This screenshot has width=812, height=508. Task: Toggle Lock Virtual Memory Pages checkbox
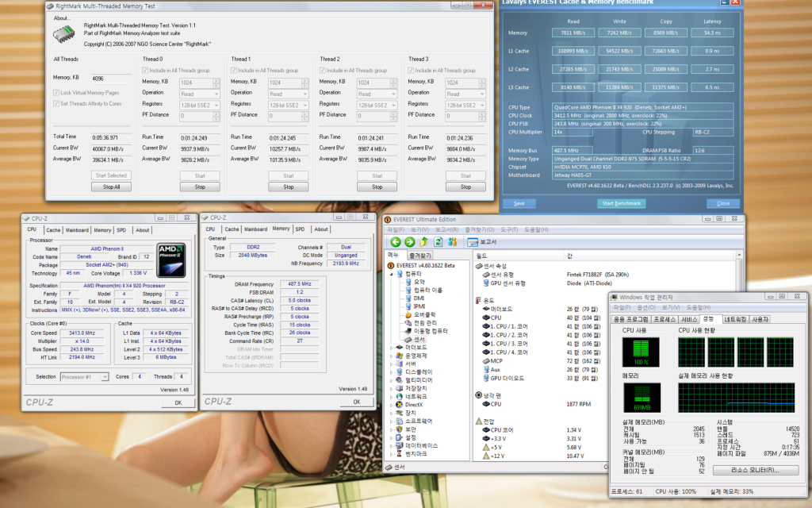point(56,93)
